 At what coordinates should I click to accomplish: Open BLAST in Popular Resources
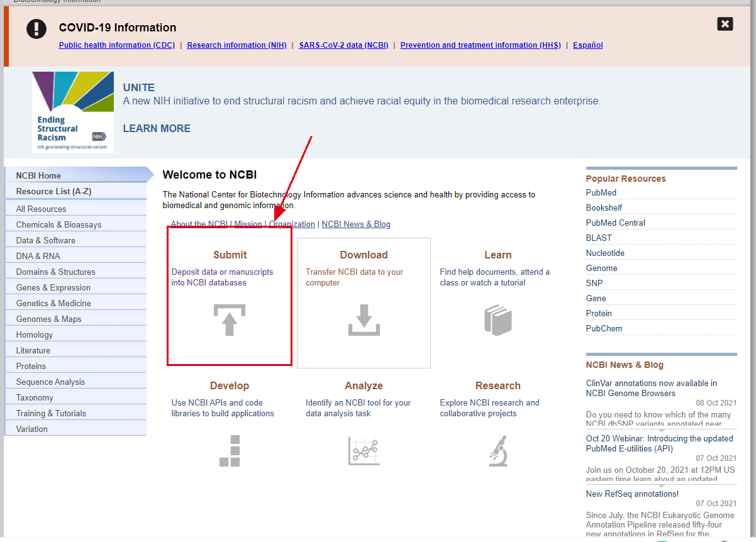[x=599, y=238]
